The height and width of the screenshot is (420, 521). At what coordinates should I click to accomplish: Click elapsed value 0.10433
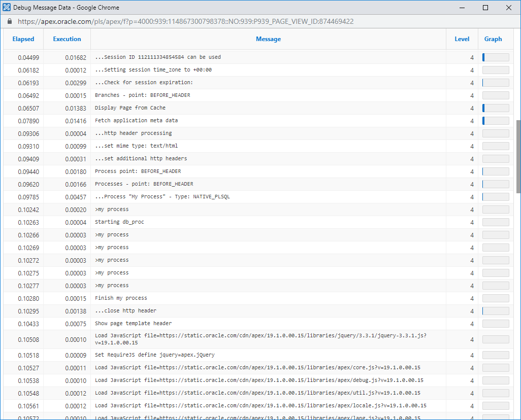(28, 324)
